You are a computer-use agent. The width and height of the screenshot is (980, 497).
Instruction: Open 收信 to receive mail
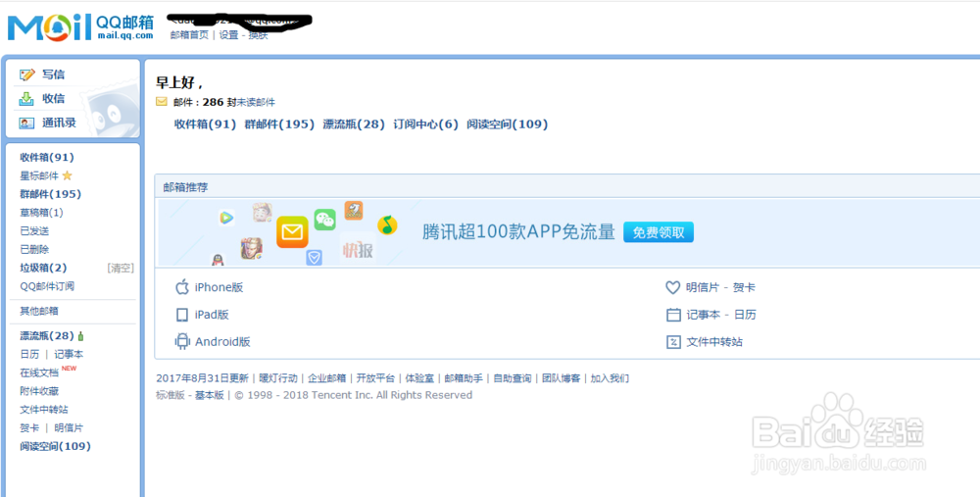[53, 98]
